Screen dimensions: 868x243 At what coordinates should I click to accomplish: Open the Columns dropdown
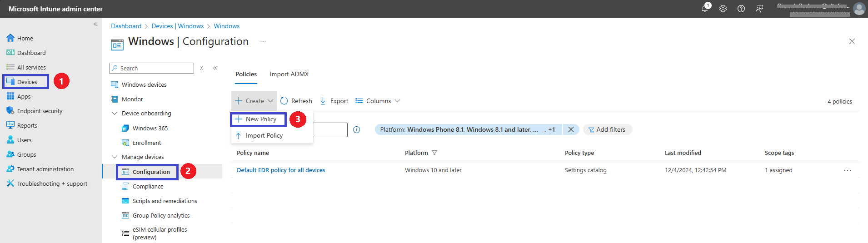pos(378,101)
